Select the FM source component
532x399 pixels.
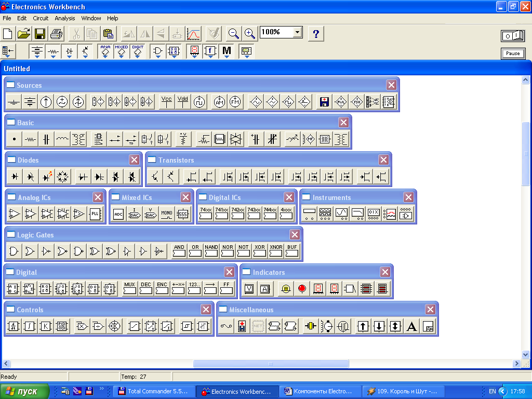pyautogui.click(x=235, y=102)
